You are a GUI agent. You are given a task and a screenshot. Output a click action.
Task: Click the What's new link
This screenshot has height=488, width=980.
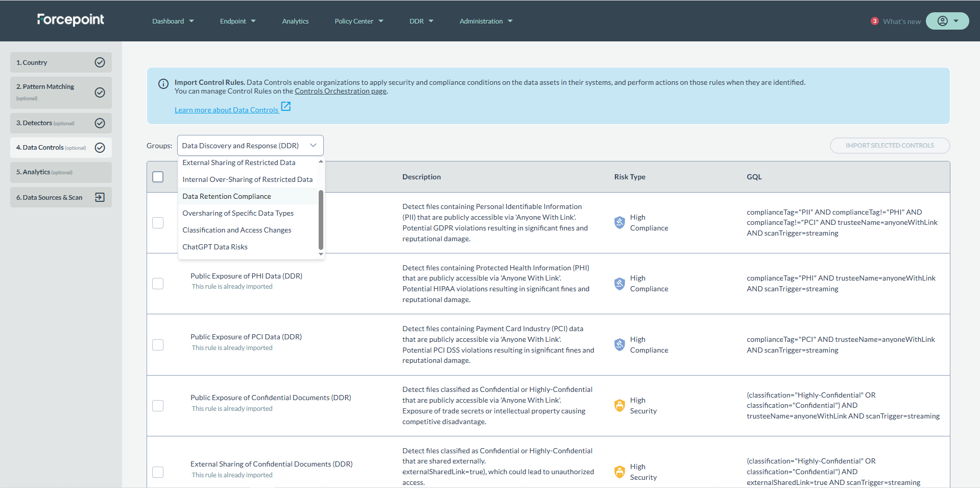pos(902,21)
